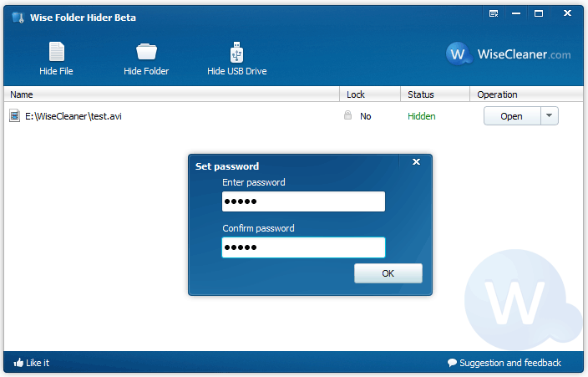Sort by the Status column header
This screenshot has width=588, height=377.
tap(435, 94)
